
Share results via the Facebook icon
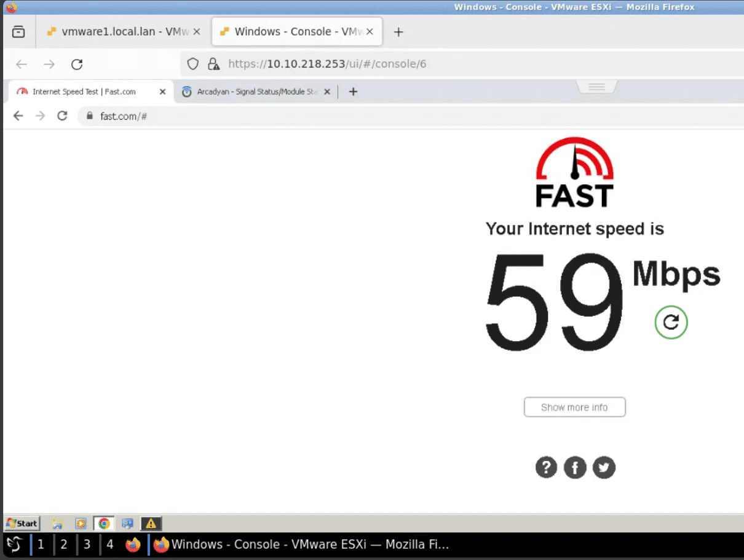(x=575, y=468)
